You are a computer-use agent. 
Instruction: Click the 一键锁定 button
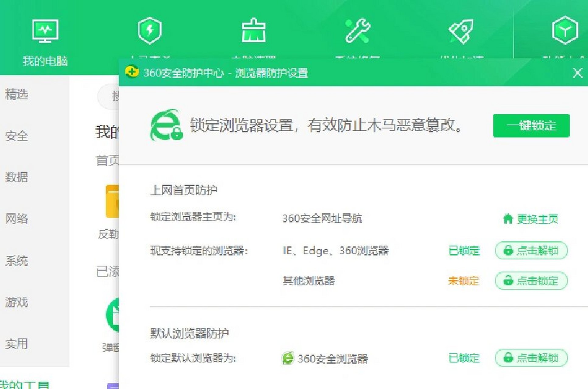click(531, 126)
